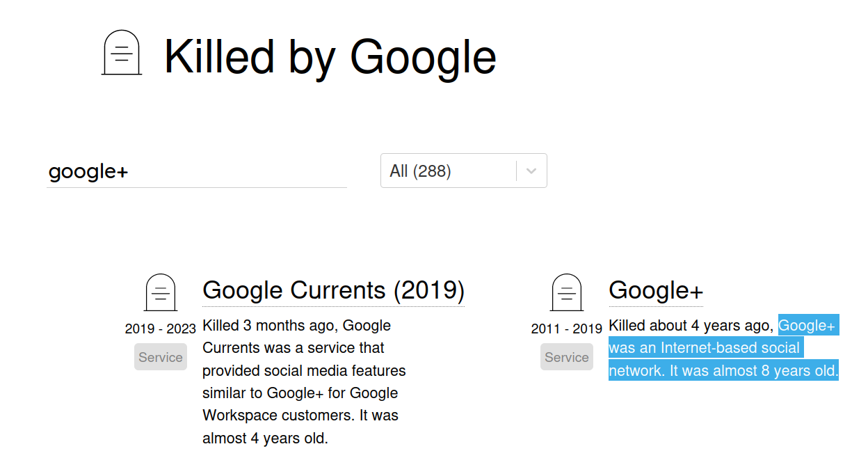Open the Google Currents (2019) title link

[x=333, y=290]
